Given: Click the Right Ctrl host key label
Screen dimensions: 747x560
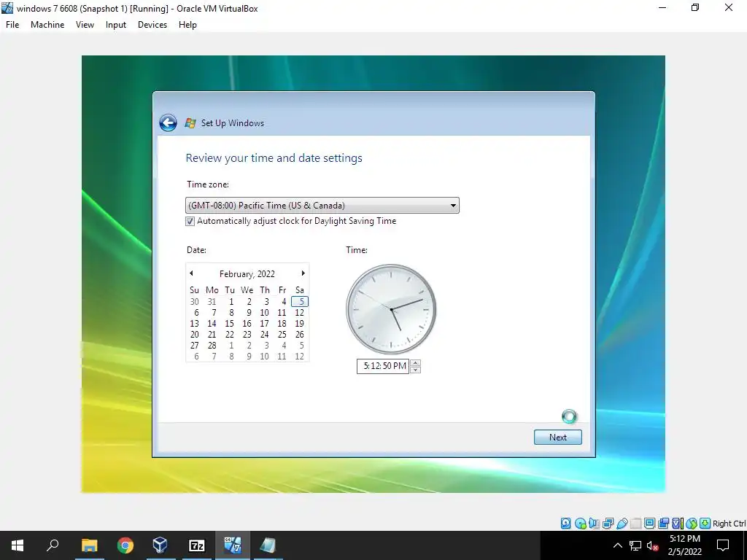Looking at the screenshot, I should tap(729, 524).
